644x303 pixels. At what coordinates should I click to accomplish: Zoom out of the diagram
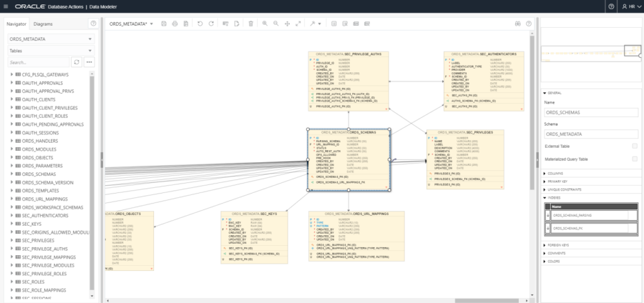(276, 24)
